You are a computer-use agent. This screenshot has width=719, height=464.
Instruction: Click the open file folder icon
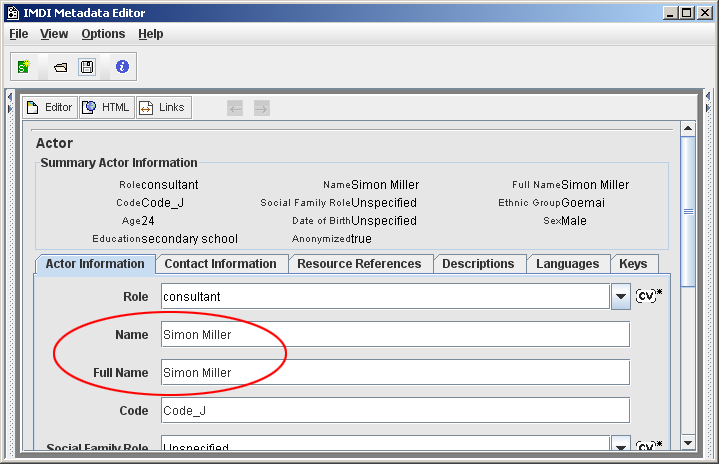tap(60, 67)
